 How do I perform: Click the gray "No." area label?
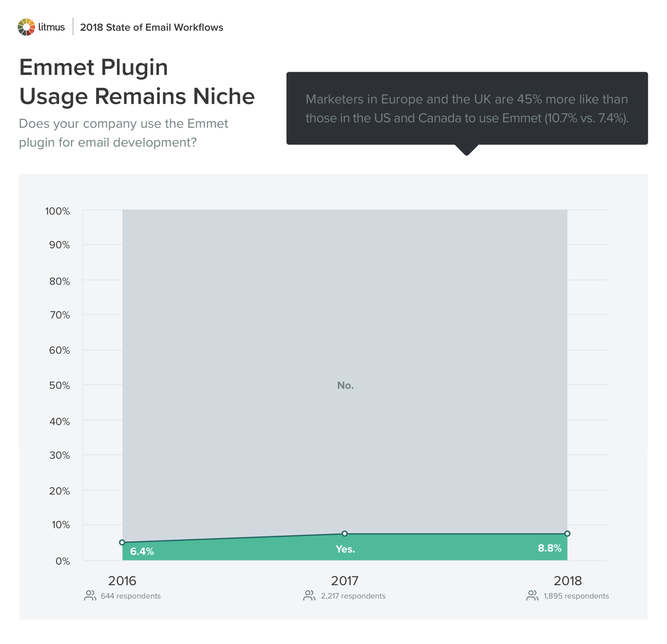pos(345,385)
